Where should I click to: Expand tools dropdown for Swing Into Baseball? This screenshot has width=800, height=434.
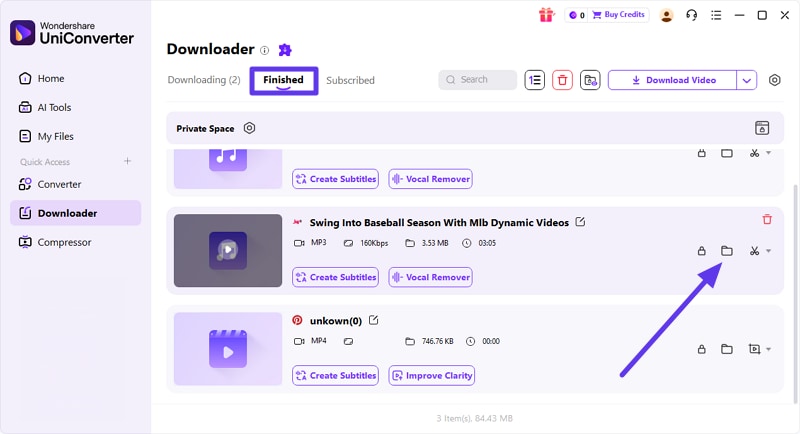(x=768, y=251)
